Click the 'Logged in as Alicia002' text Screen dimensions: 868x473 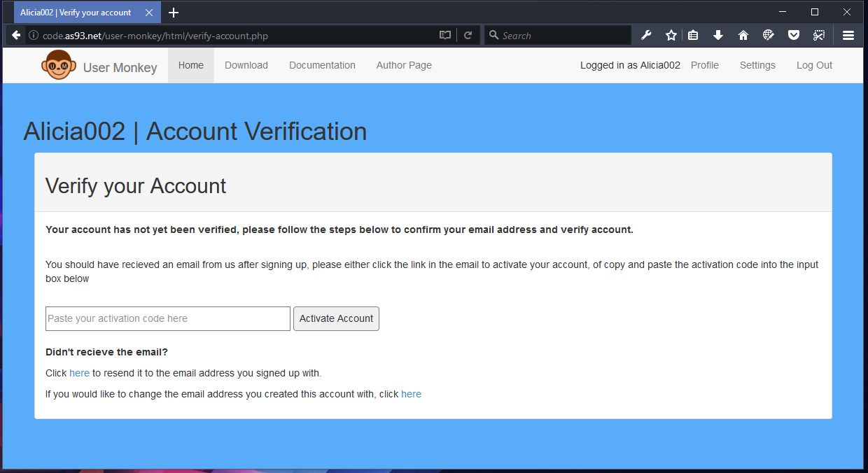(630, 65)
